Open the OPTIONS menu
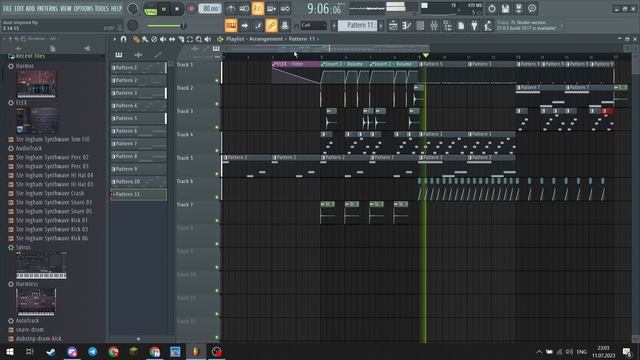The height and width of the screenshot is (360, 640). (x=83, y=8)
